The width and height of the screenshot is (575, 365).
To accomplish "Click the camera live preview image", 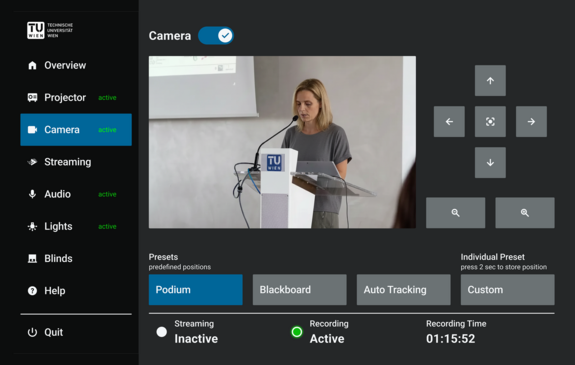I will coord(282,142).
